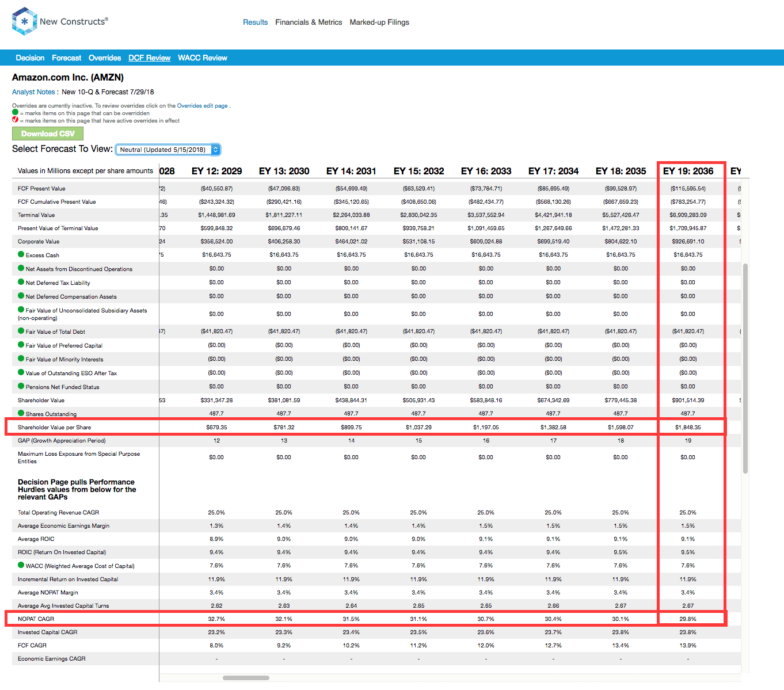784x690 pixels.
Task: Open the DCF Review page
Action: 149,58
